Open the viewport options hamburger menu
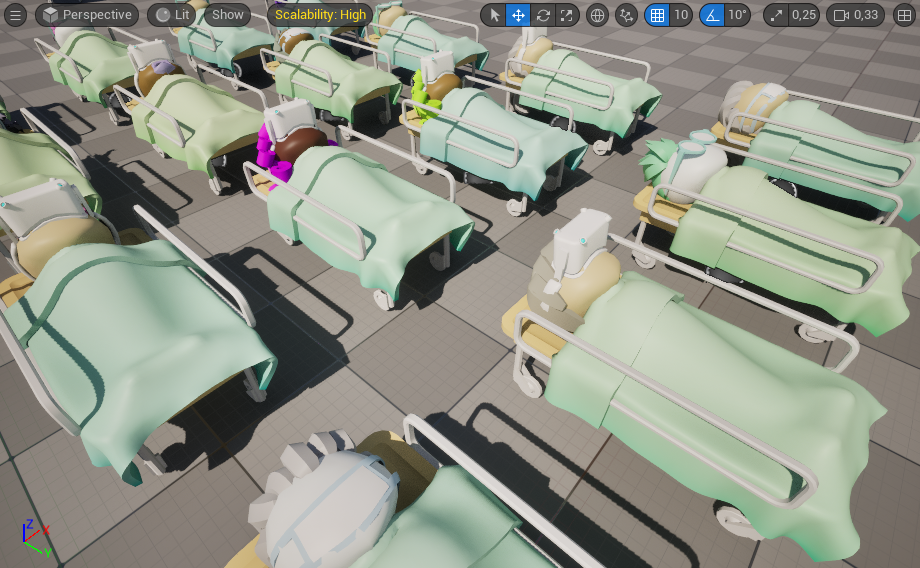The height and width of the screenshot is (568, 920). [x=15, y=15]
